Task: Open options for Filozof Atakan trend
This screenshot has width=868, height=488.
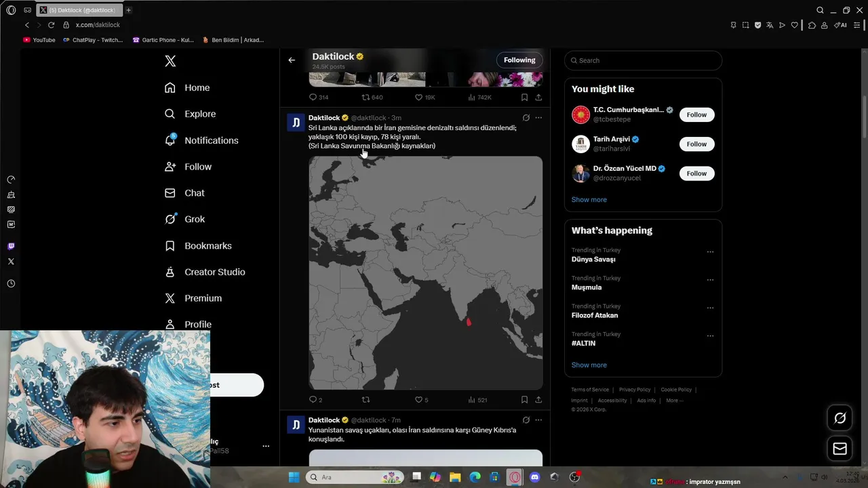Action: (710, 308)
